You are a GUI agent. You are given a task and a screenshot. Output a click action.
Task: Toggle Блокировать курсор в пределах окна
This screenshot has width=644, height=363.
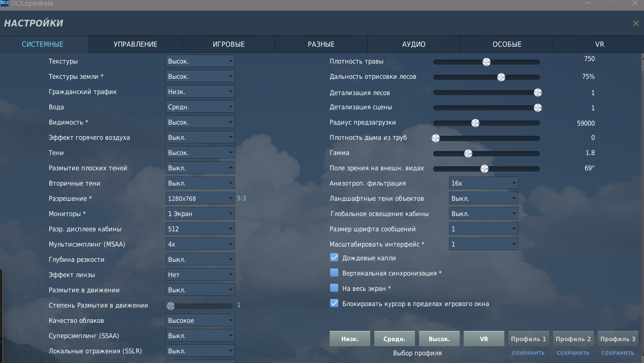(x=334, y=303)
